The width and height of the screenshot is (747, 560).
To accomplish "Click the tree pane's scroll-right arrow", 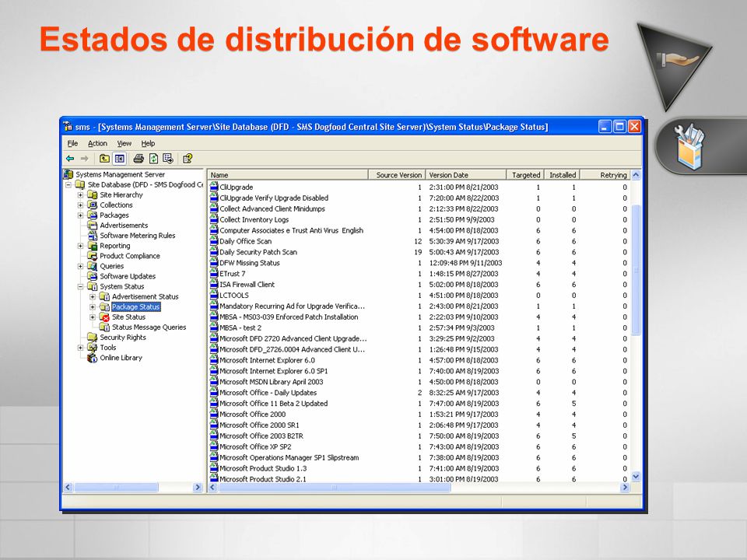I will click(x=198, y=487).
